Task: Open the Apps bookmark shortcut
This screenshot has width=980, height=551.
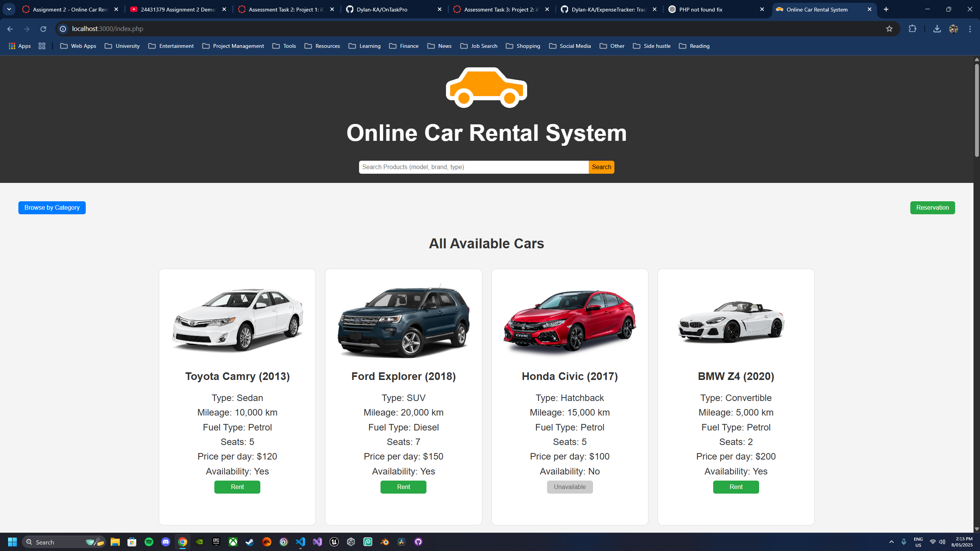Action: point(20,46)
